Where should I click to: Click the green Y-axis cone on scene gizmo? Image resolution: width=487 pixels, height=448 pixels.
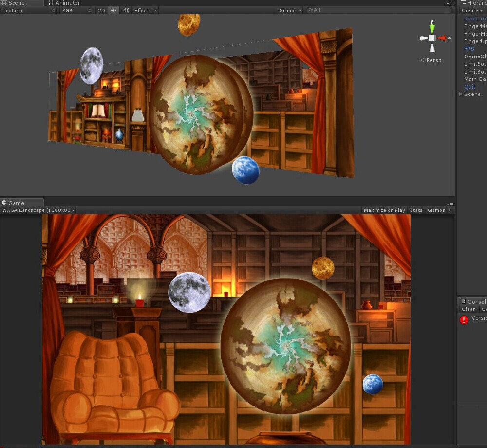coord(432,29)
